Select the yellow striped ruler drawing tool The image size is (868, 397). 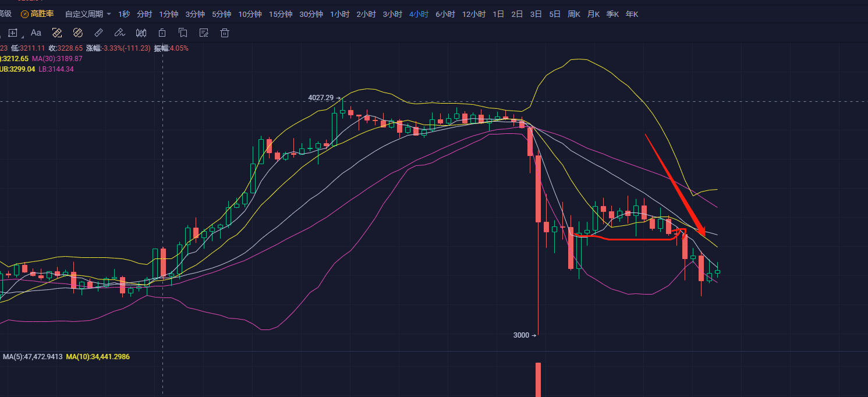[57, 33]
